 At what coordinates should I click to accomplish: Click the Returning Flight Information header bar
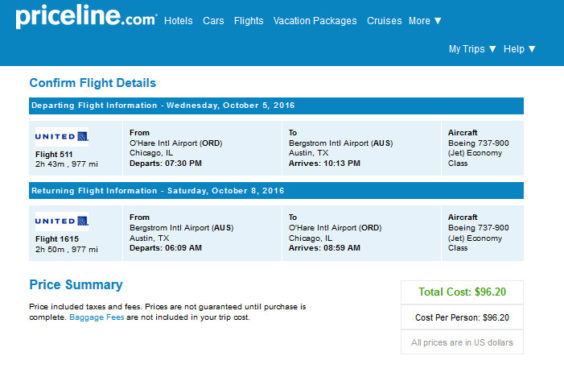pos(276,191)
